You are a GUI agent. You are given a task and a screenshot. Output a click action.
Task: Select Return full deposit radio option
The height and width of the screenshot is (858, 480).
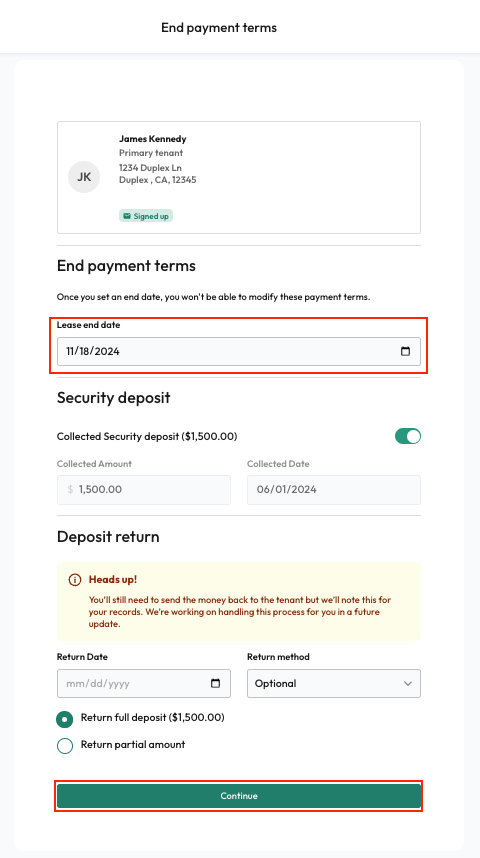[x=65, y=720]
